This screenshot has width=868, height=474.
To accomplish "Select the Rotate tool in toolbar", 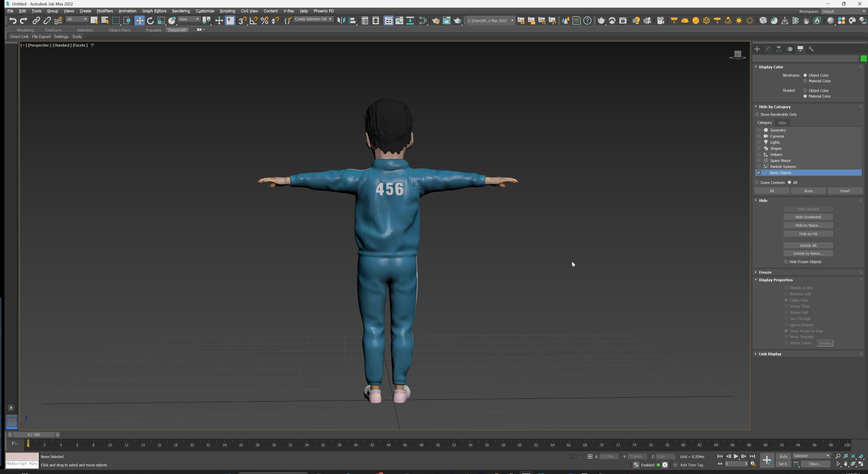I will click(x=150, y=21).
